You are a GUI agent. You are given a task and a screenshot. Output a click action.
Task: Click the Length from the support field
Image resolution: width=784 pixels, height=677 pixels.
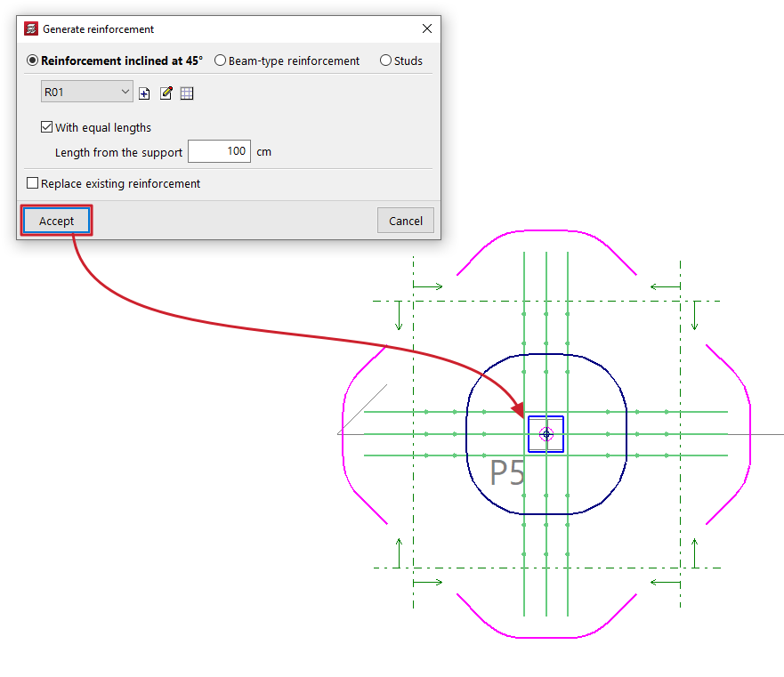point(219,151)
